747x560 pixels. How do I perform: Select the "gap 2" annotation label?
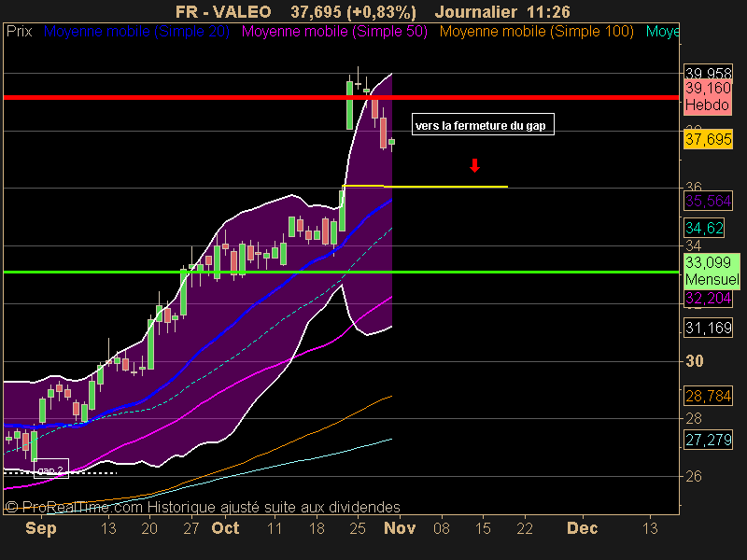coord(51,469)
